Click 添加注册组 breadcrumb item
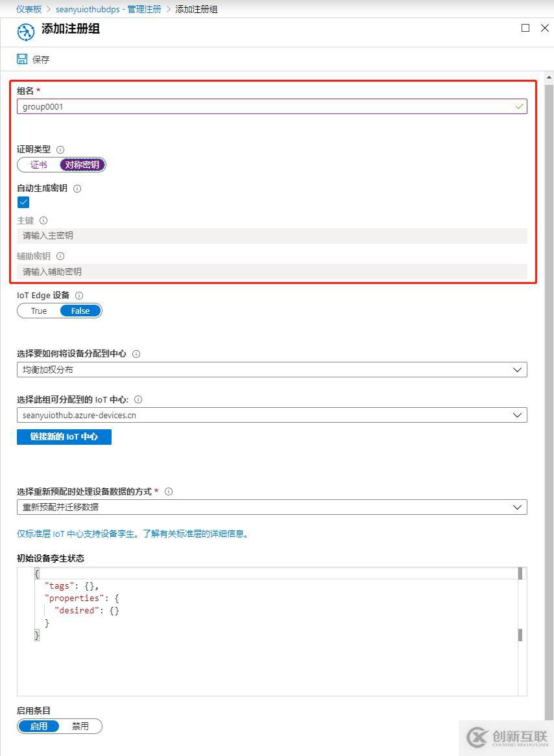 coord(197,9)
